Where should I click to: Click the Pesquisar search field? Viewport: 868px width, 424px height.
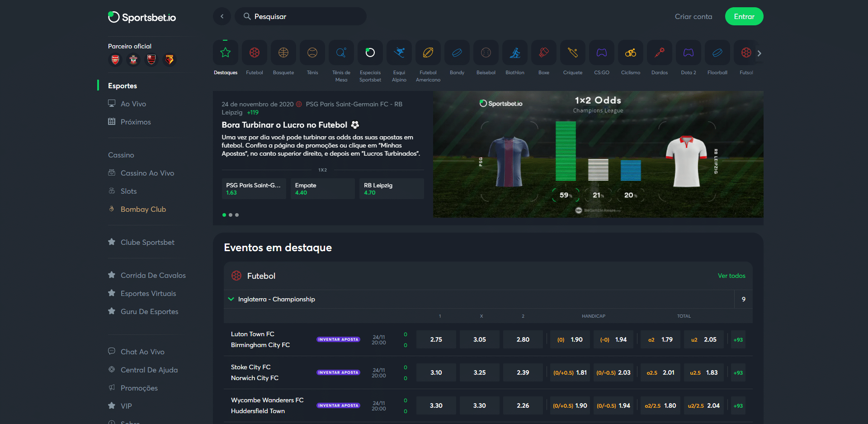tap(301, 16)
